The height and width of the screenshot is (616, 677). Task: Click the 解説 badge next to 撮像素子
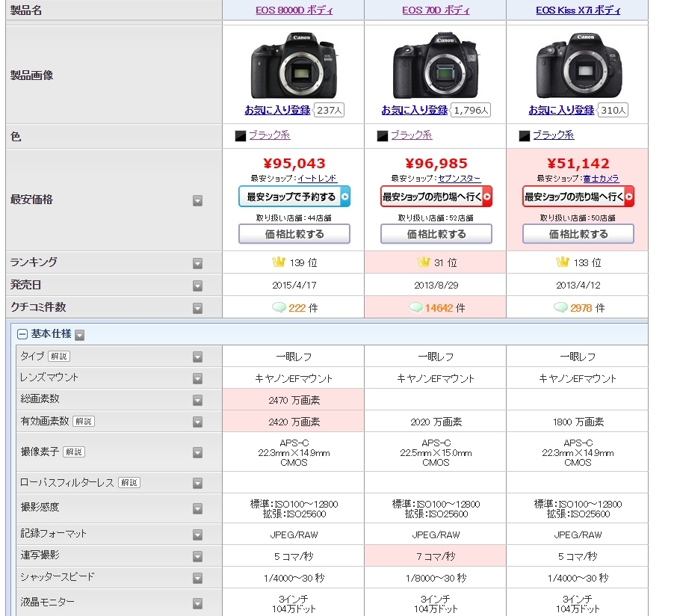[x=74, y=452]
